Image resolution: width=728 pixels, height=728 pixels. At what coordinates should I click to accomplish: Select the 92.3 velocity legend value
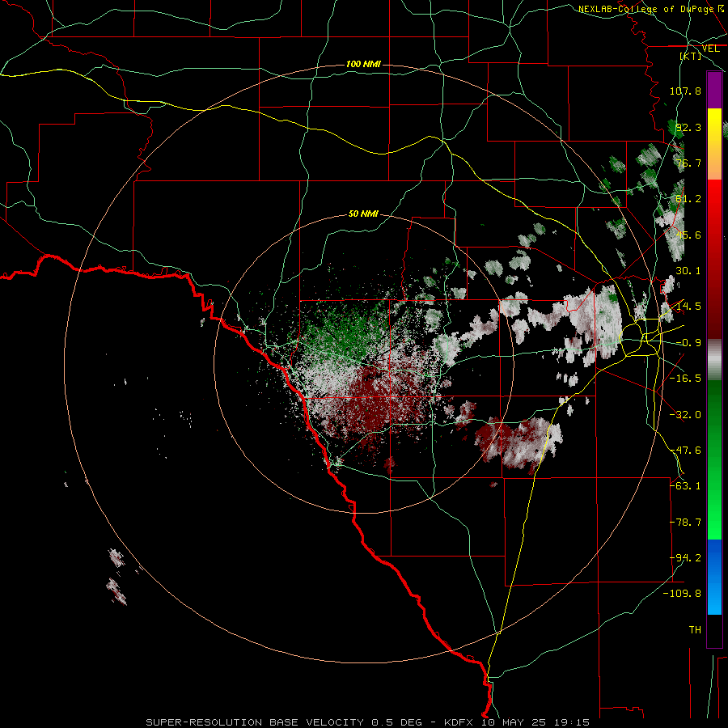click(x=688, y=127)
